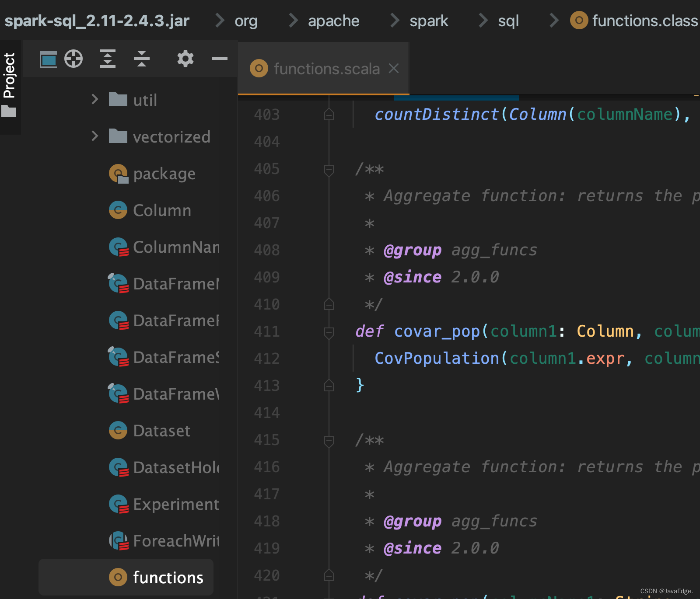Hide the Project tool window via minus icon

219,59
